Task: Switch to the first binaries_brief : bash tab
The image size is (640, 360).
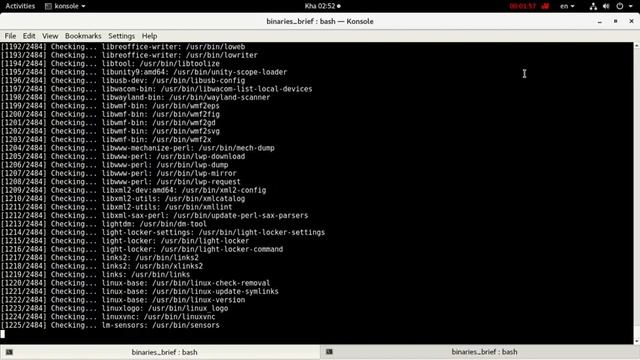Action: pyautogui.click(x=160, y=352)
